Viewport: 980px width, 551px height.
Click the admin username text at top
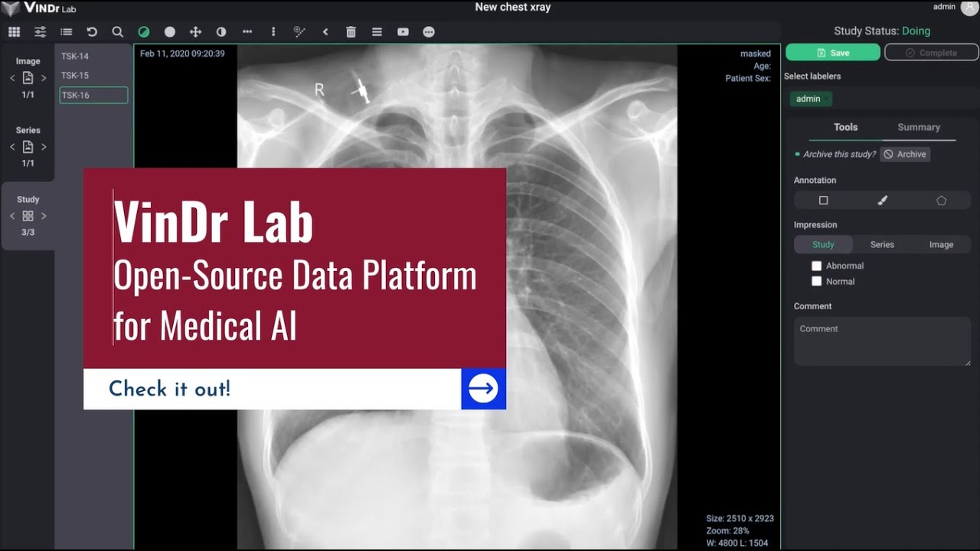[944, 7]
